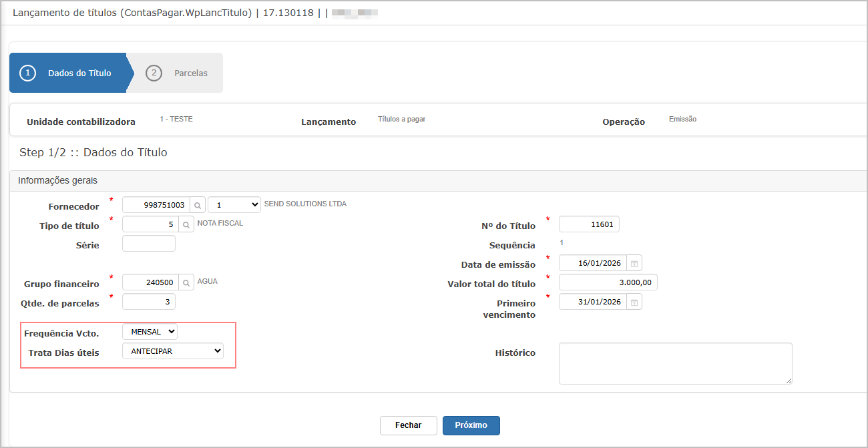Image resolution: width=868 pixels, height=448 pixels.
Task: Click the step 1 circle icon
Action: (x=27, y=73)
